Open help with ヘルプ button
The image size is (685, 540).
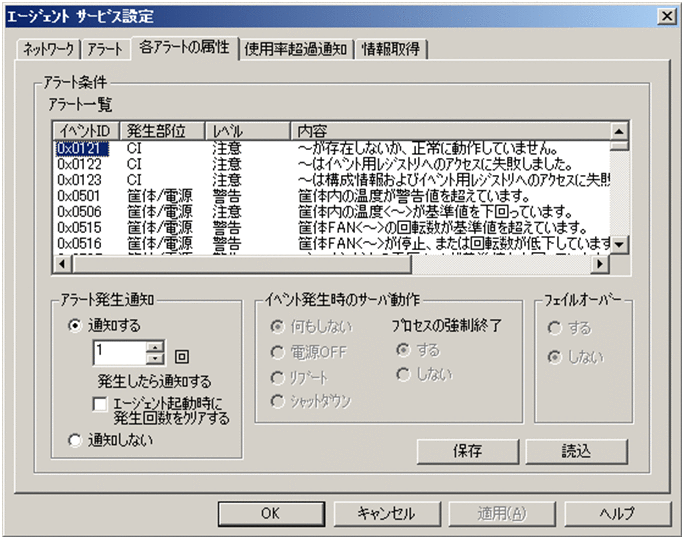[618, 513]
